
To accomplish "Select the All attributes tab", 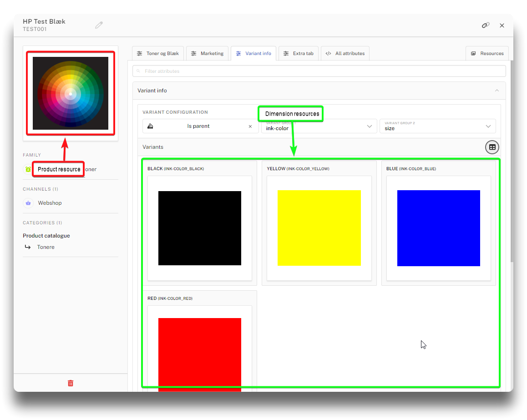I will (345, 53).
